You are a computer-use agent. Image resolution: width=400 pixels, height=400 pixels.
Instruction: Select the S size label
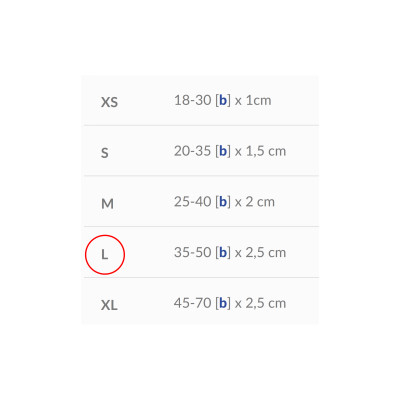click(105, 153)
